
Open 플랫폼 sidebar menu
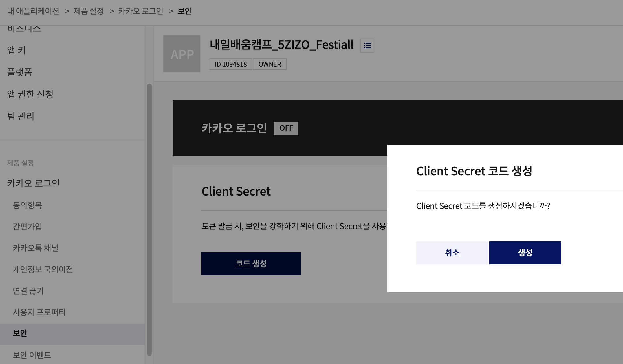20,72
